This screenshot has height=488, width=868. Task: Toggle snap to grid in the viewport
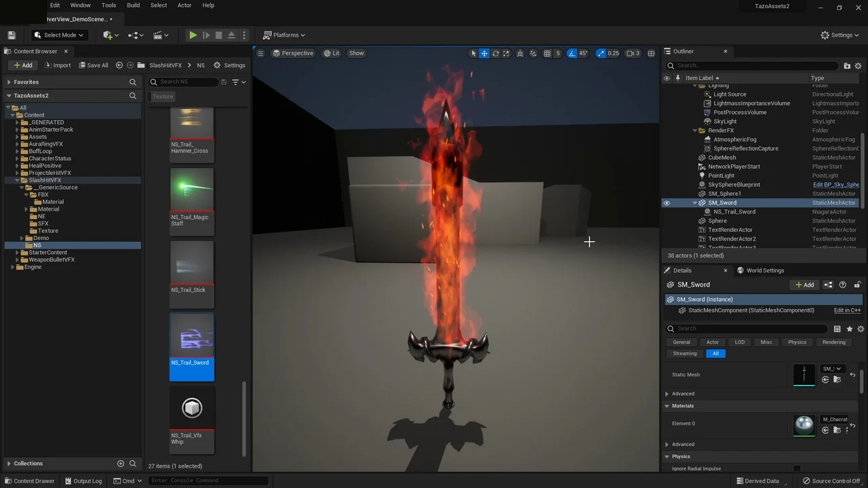click(547, 53)
